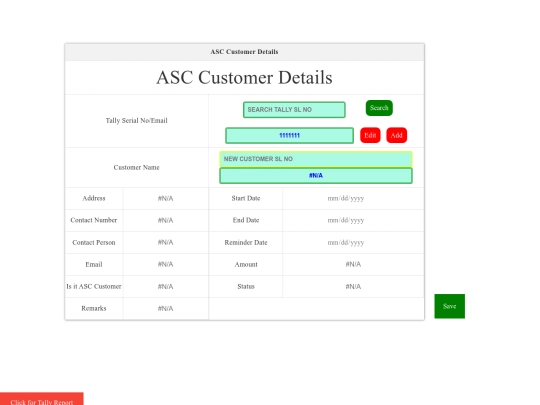Click the Is it ASC Customer label
Image resolution: width=540 pixels, height=405 pixels.
pos(94,286)
